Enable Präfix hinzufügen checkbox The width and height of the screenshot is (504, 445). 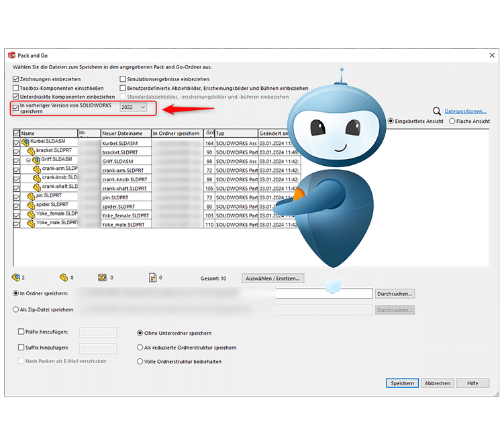[21, 332]
